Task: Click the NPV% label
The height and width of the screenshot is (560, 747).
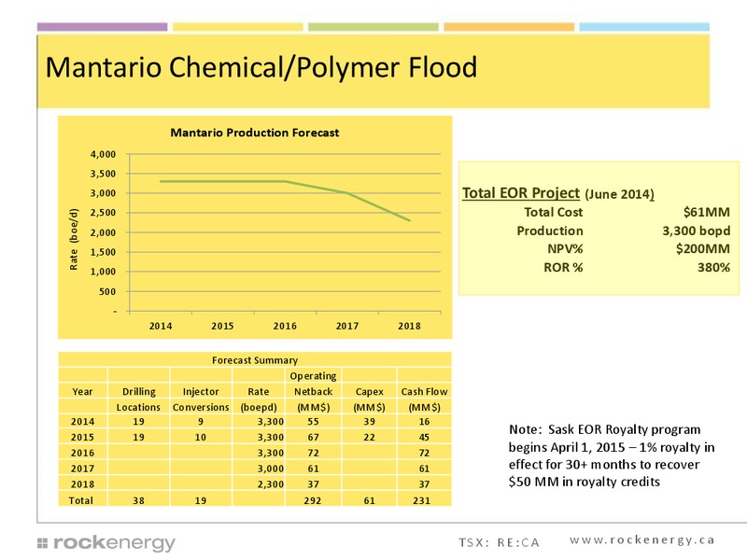Action: (x=565, y=249)
